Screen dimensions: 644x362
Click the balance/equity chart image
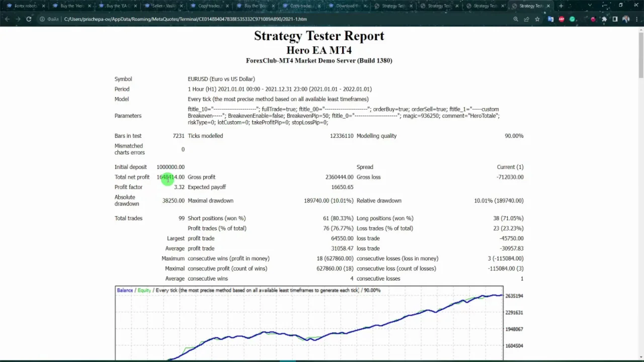[x=319, y=323]
